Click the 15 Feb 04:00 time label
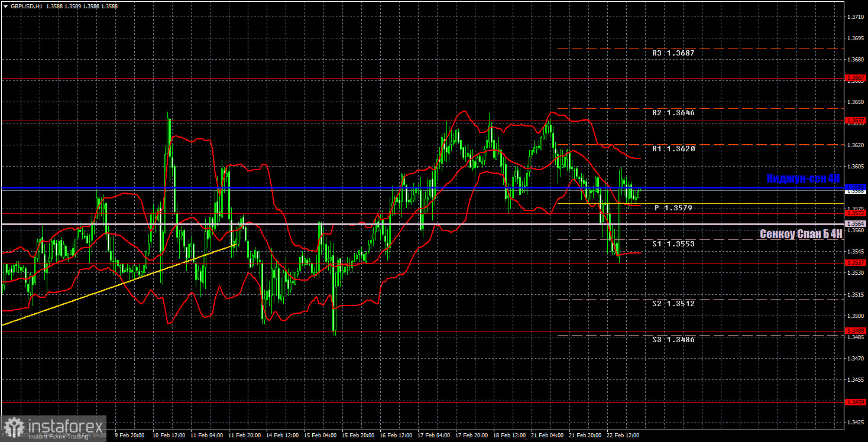The width and height of the screenshot is (868, 442). tap(320, 435)
